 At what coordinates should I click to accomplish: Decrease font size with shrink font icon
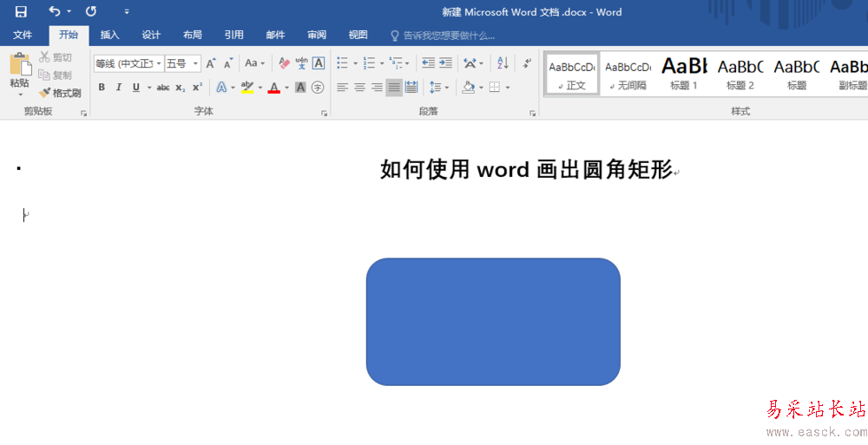tap(228, 63)
